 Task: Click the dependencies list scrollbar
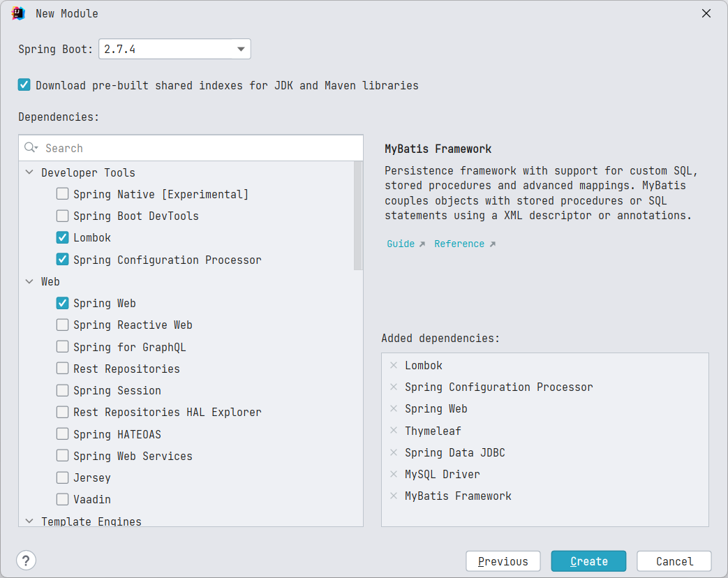click(359, 216)
